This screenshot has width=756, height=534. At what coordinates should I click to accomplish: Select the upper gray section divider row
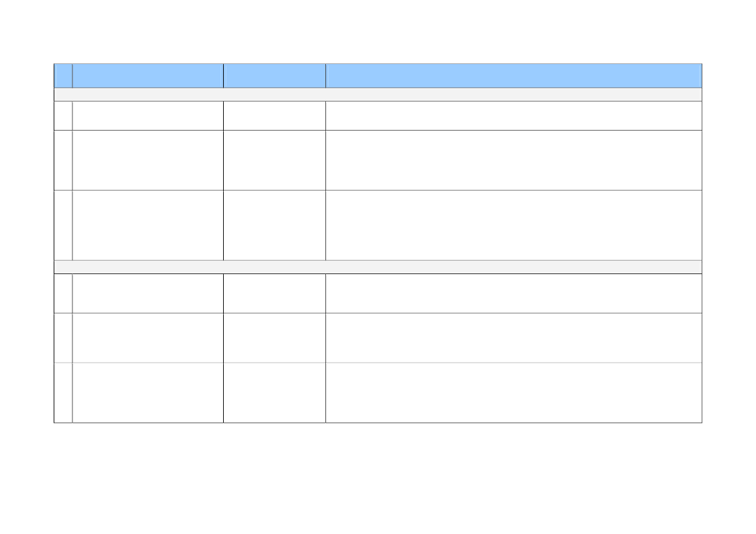click(378, 94)
